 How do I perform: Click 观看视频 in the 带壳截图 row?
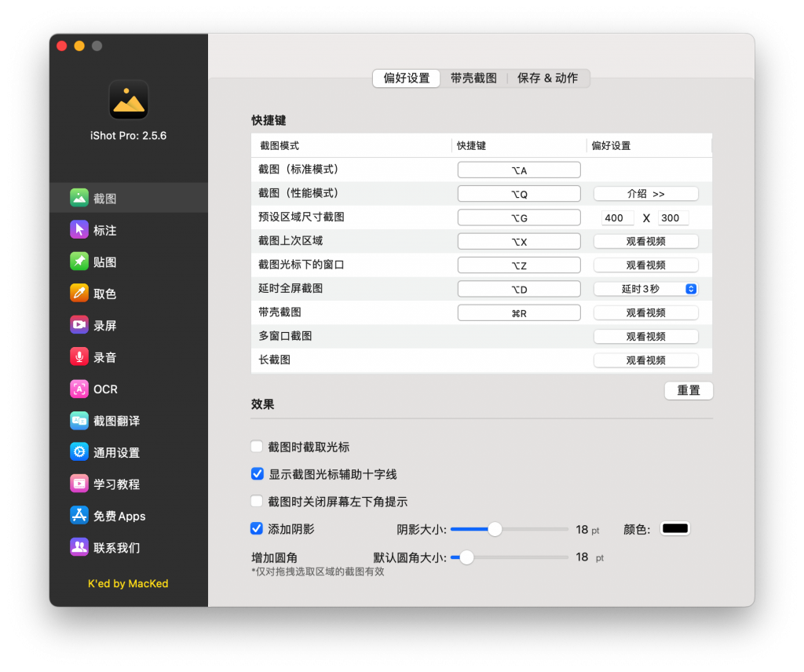[645, 312]
